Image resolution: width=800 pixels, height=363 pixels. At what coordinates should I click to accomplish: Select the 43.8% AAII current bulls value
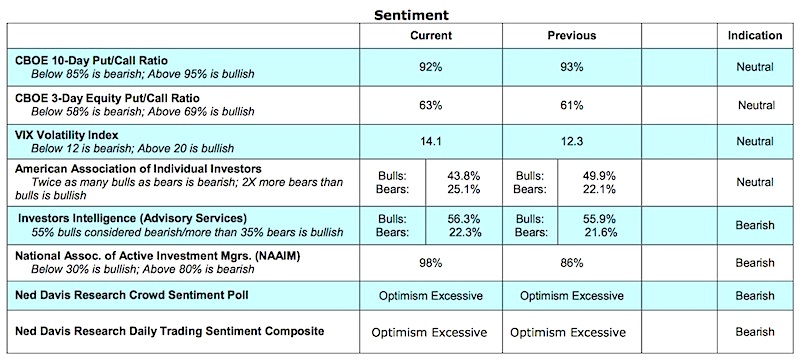tap(463, 176)
